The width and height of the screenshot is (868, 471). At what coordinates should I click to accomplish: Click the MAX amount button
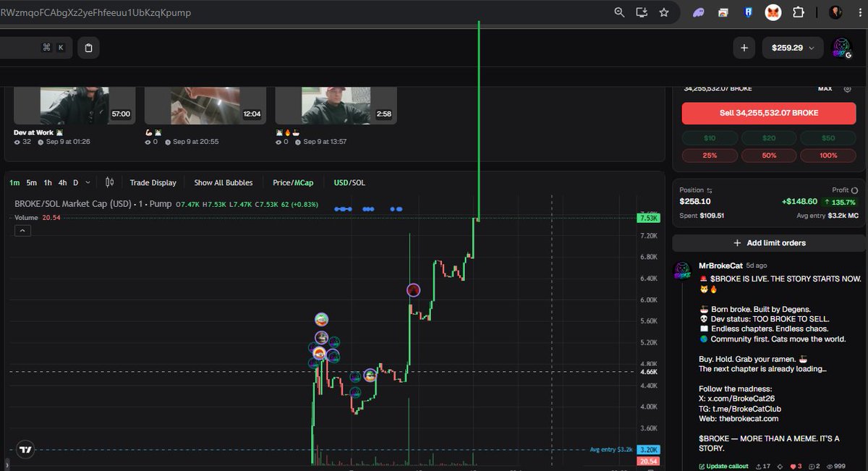click(825, 88)
